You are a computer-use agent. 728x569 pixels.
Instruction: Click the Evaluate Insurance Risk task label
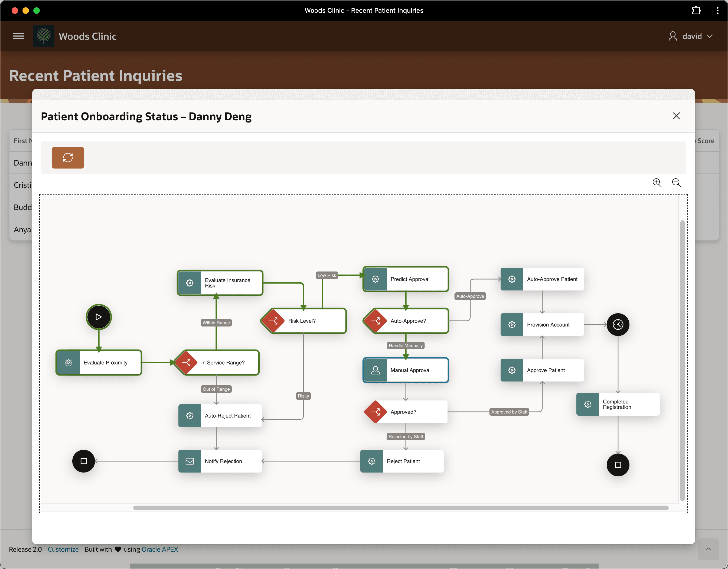(227, 283)
